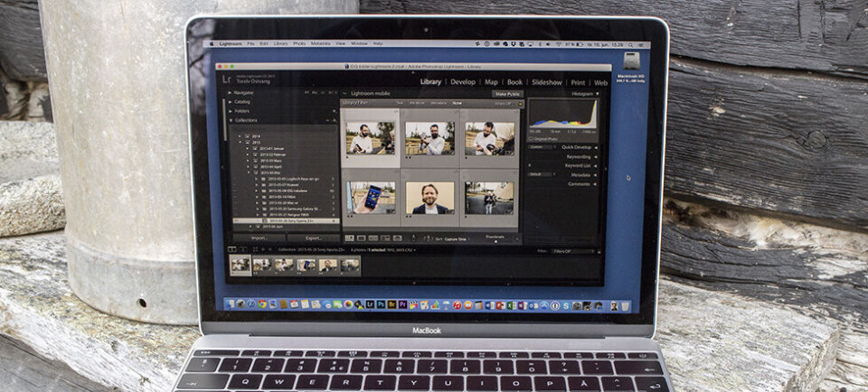
Task: Open Apple menu
Action: pos(212,43)
